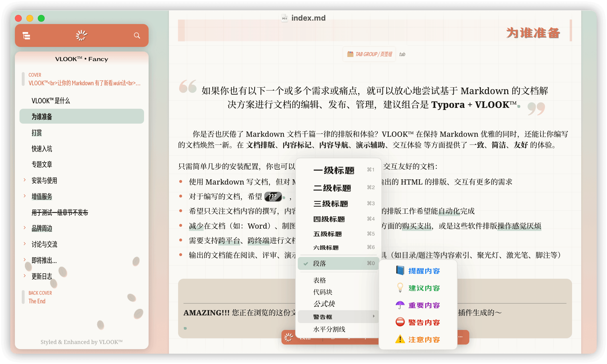Screen dimensions: 607x364
Task: Select 提醒内容 alert type
Action: coord(418,271)
